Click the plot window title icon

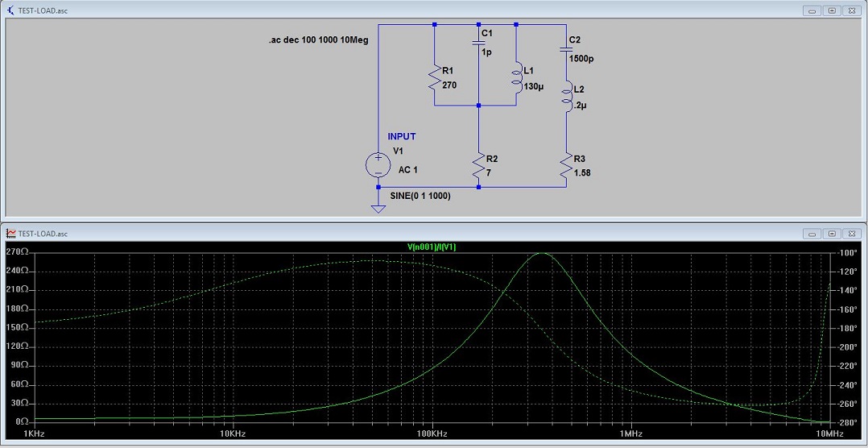(x=11, y=233)
